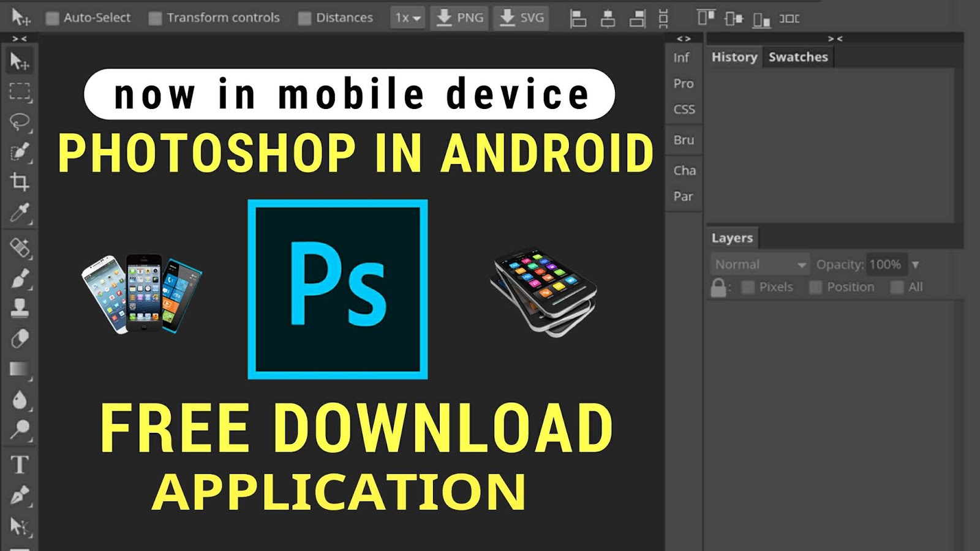
Task: Select the Quick Selection brush tool
Action: 20,151
